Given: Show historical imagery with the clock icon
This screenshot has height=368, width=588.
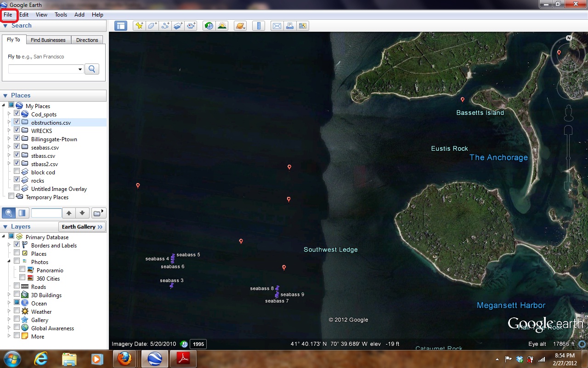Looking at the screenshot, I should tap(209, 26).
